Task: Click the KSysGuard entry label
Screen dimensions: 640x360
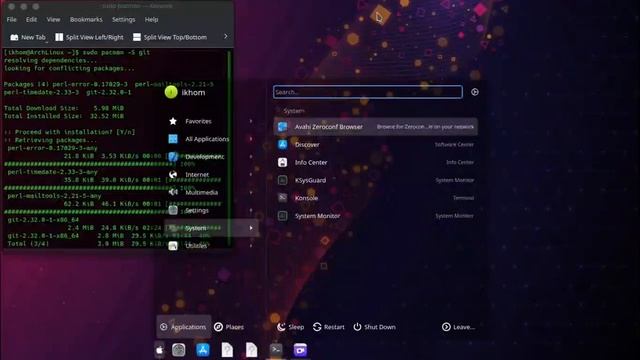Action: pos(310,180)
